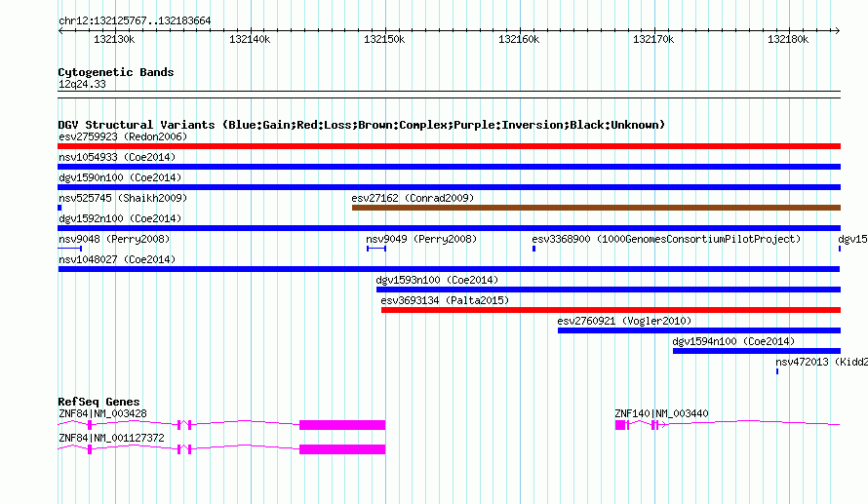Select the esv3368900 1000GenomesConsortiumPilotProject label

click(666, 239)
